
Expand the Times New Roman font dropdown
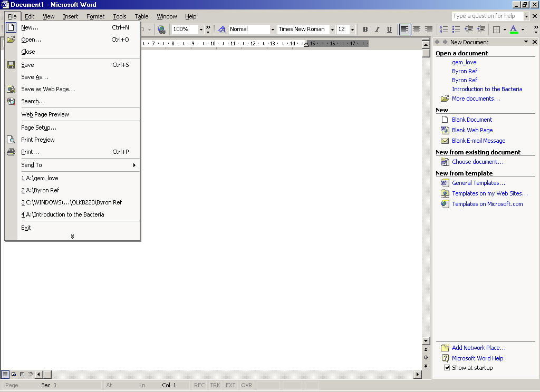tap(332, 30)
